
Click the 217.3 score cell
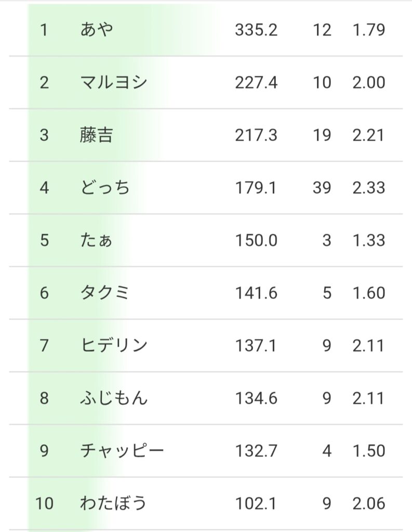[x=256, y=135]
